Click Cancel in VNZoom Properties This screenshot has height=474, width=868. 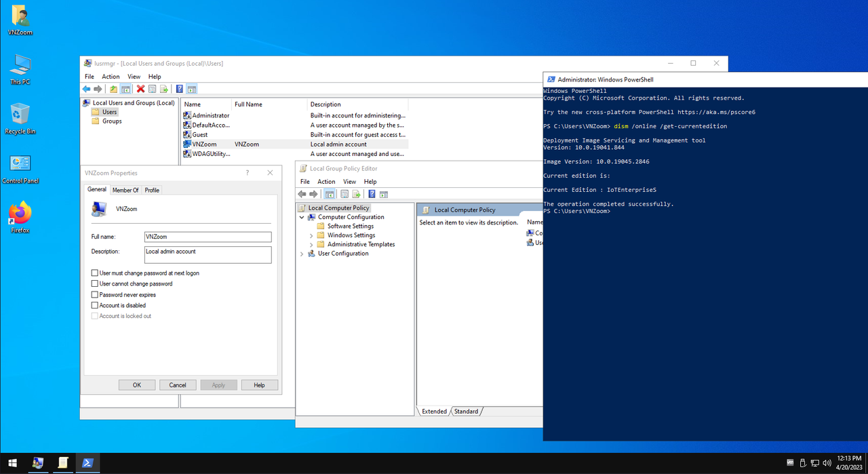178,385
